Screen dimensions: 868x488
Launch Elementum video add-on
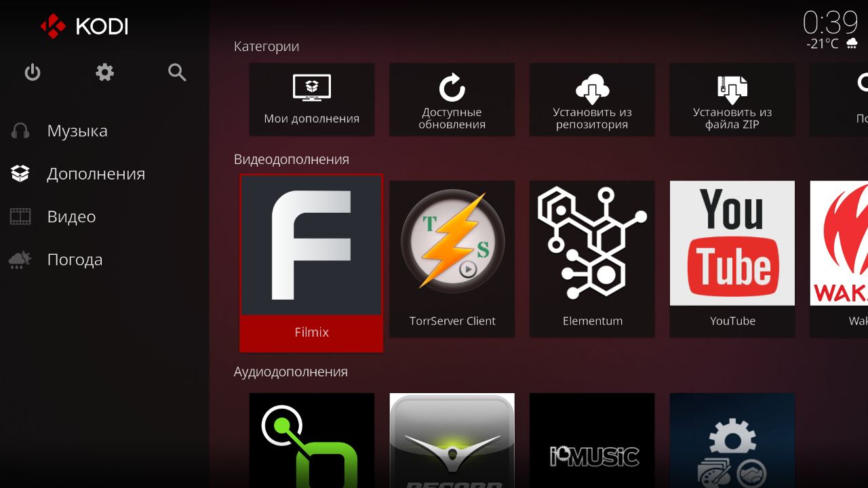click(592, 259)
